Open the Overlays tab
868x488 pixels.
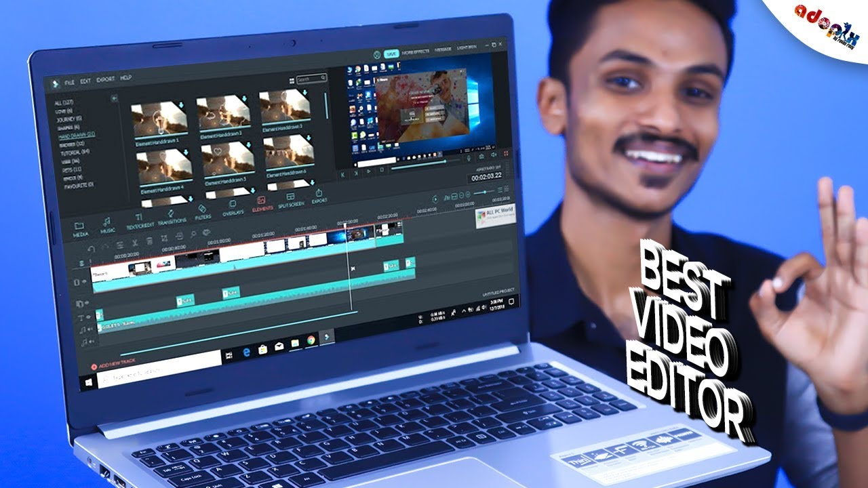233,207
